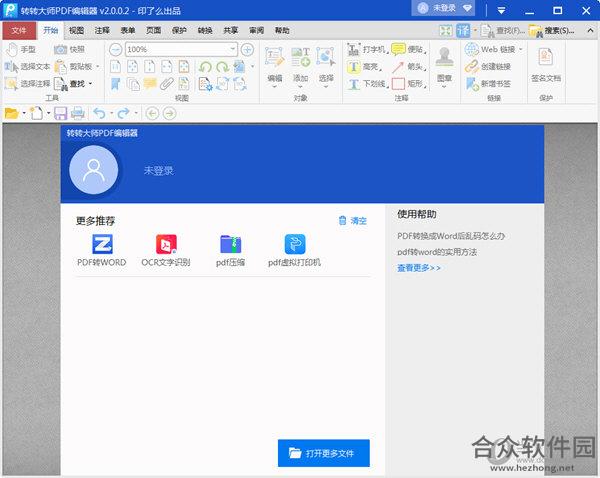Switch to the Help (帮助) tab
Viewport: 600px width, 478px height.
[282, 30]
